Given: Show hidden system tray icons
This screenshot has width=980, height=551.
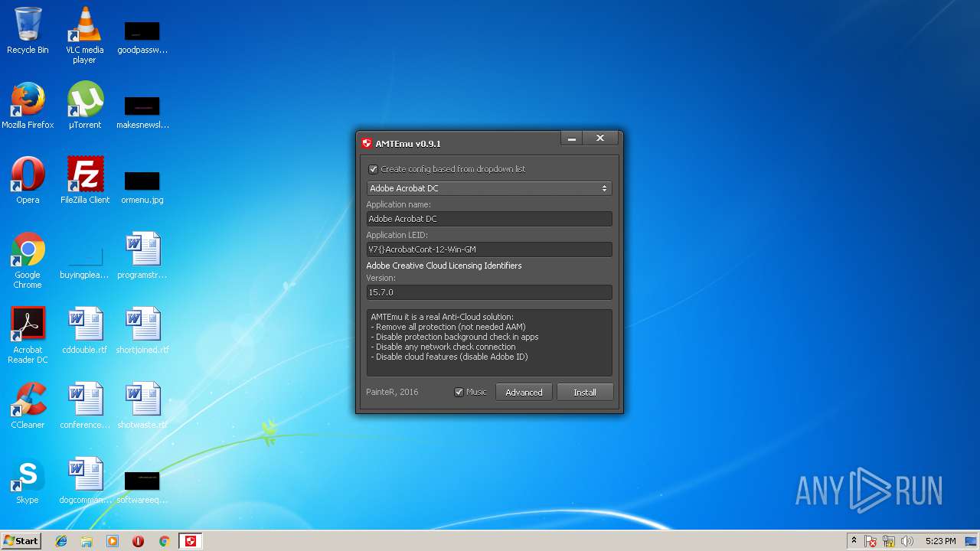Looking at the screenshot, I should point(854,541).
